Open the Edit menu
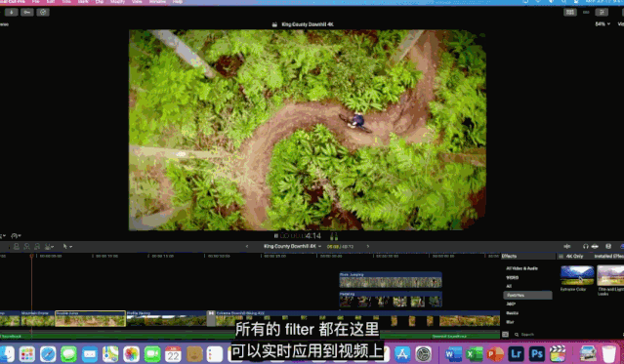 pos(51,2)
